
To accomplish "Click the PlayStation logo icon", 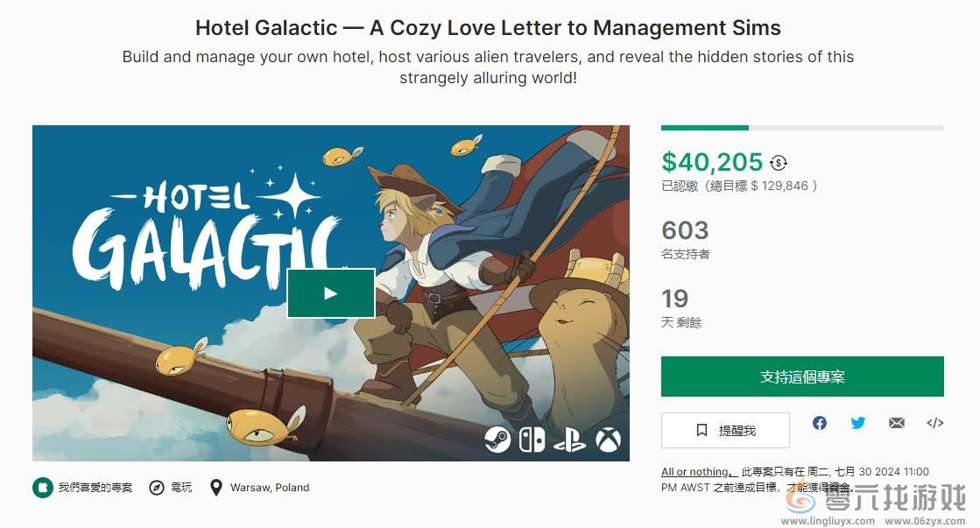I will coord(569,439).
